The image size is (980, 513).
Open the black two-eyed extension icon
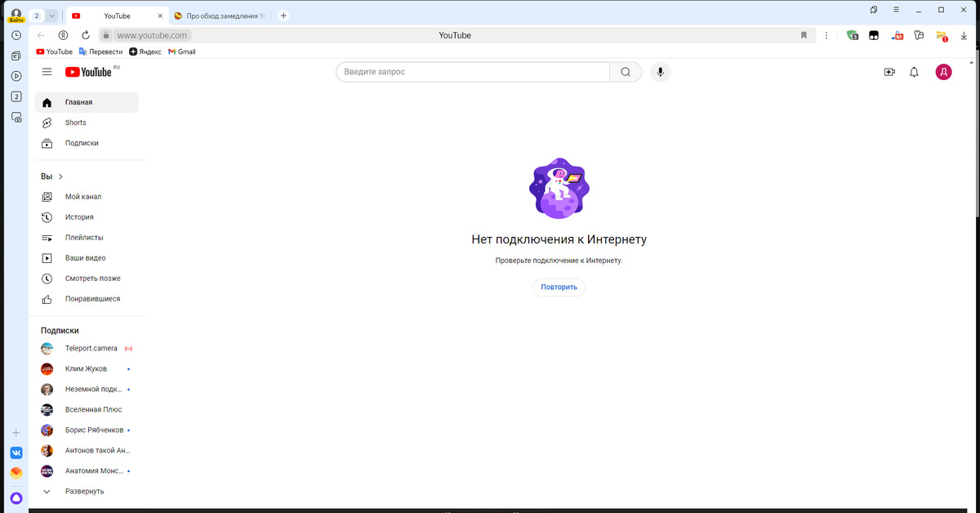coord(874,35)
